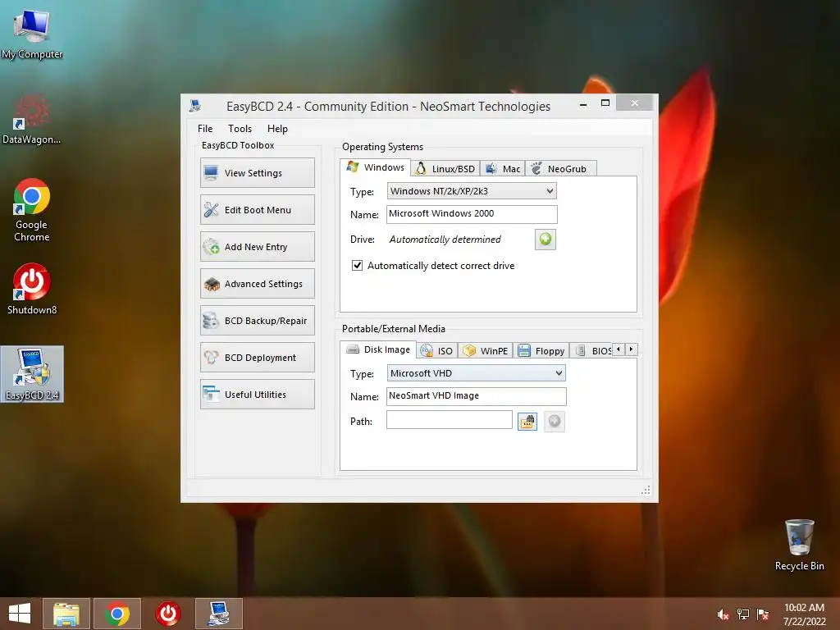
Task: Uncheck Automatically detect correct drive
Action: (x=357, y=266)
